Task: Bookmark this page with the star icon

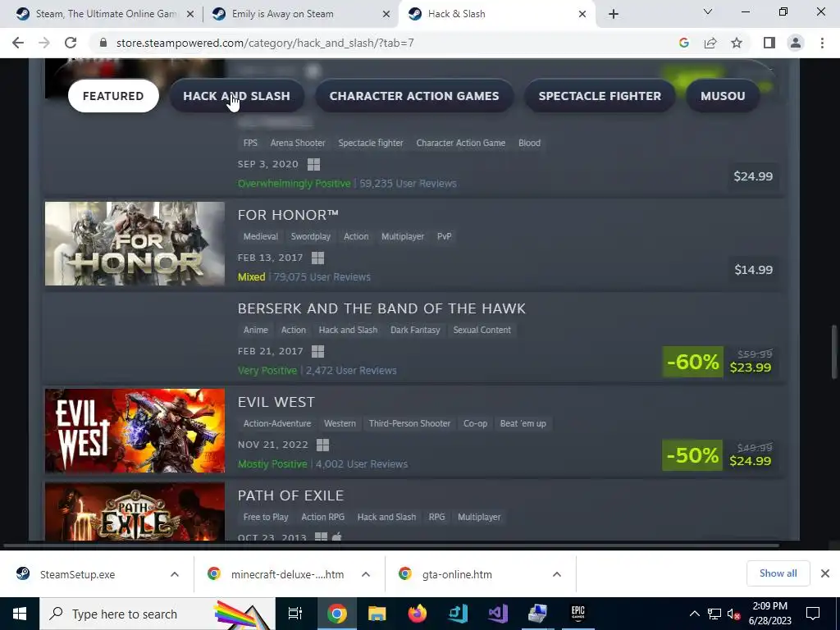Action: coord(737,43)
